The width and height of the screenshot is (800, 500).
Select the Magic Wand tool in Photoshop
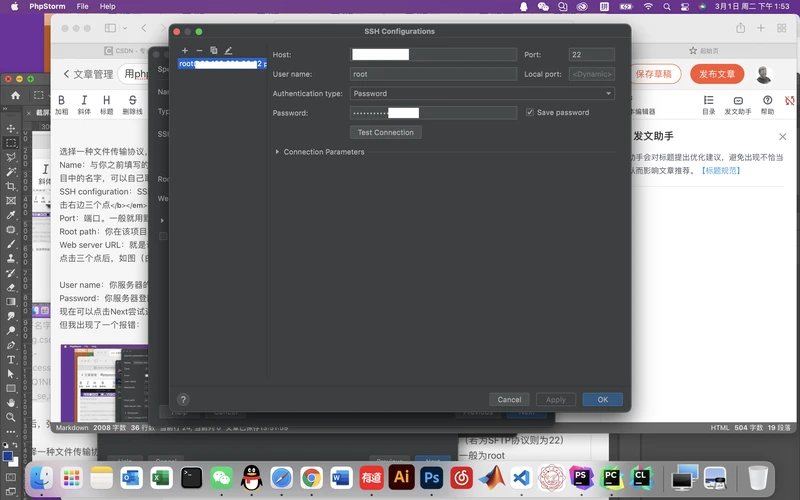point(11,172)
